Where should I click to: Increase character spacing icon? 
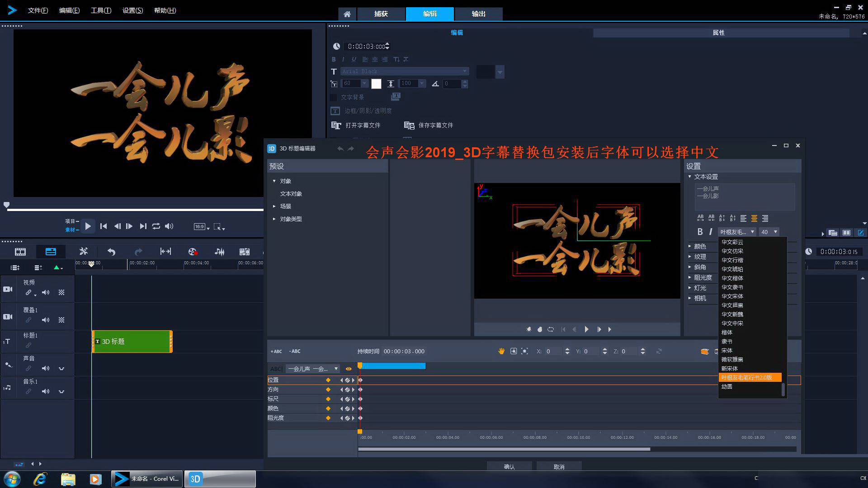(700, 218)
